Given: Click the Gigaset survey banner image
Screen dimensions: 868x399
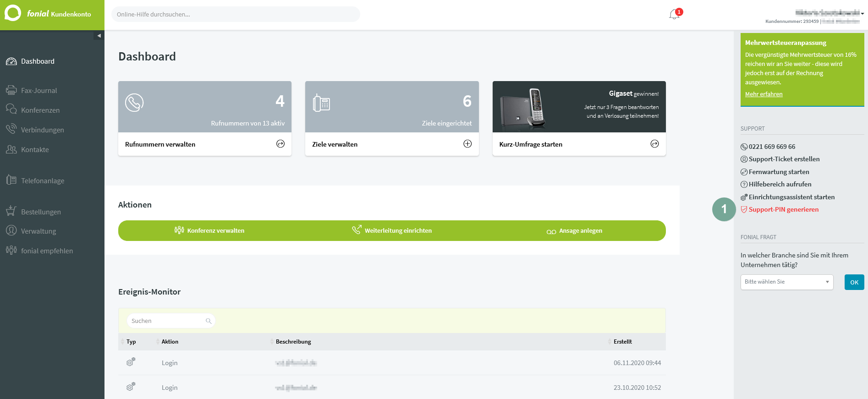Looking at the screenshot, I should (x=579, y=107).
